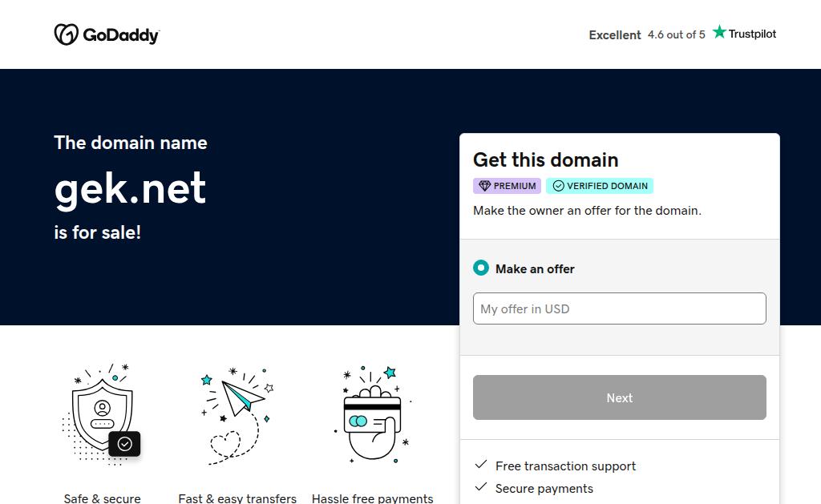Click the diamond icon in the Premium badge
The width and height of the screenshot is (821, 504).
[x=484, y=186]
